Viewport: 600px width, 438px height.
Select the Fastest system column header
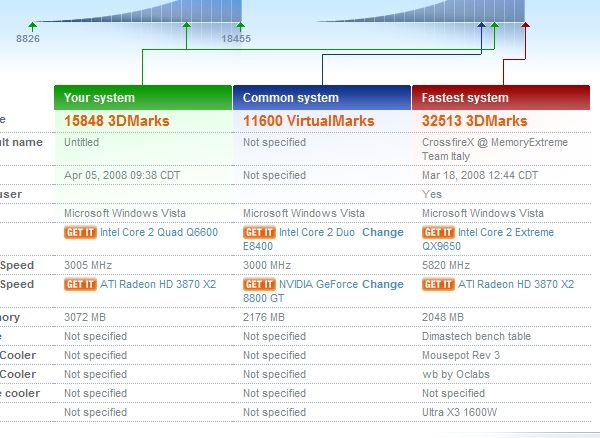click(500, 98)
